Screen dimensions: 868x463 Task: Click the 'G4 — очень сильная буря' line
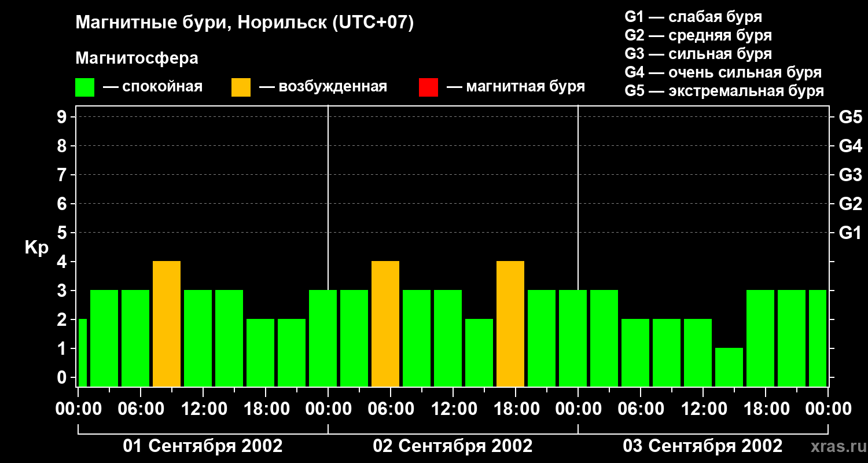click(x=723, y=72)
